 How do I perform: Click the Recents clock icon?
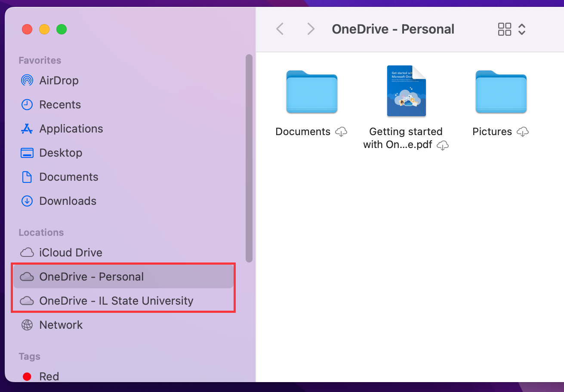tap(27, 105)
